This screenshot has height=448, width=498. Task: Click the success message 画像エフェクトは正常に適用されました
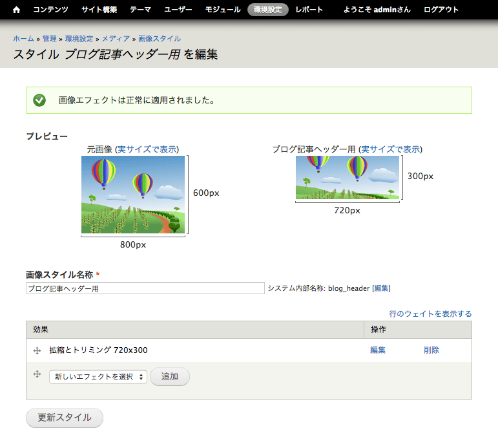[137, 100]
